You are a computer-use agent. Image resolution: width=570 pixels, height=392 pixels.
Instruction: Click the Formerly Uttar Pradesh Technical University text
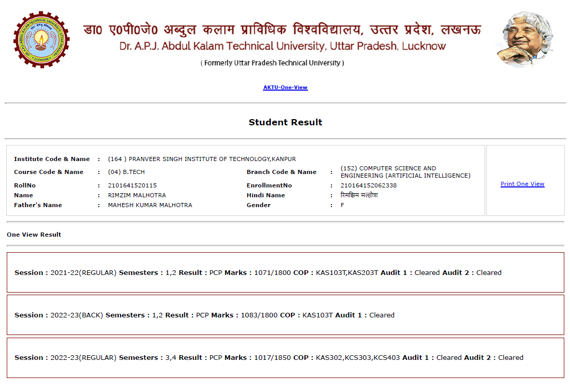pos(272,63)
